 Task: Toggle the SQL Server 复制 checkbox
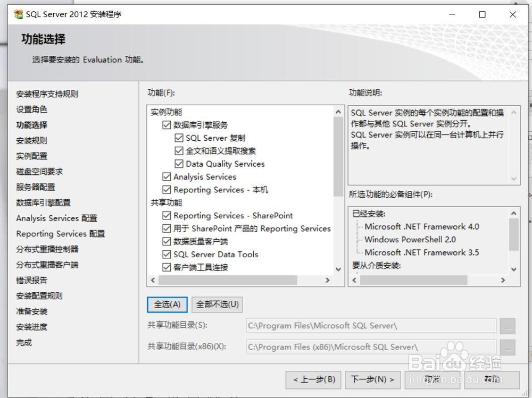point(179,138)
